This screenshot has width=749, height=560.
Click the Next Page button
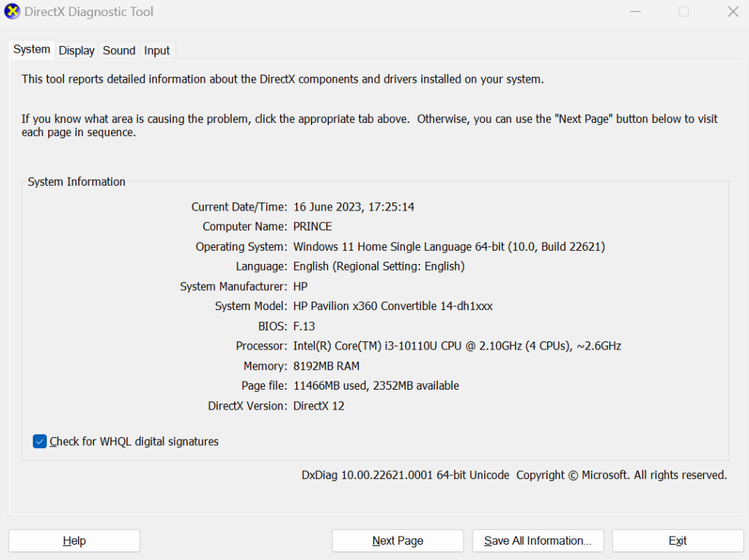coord(397,541)
